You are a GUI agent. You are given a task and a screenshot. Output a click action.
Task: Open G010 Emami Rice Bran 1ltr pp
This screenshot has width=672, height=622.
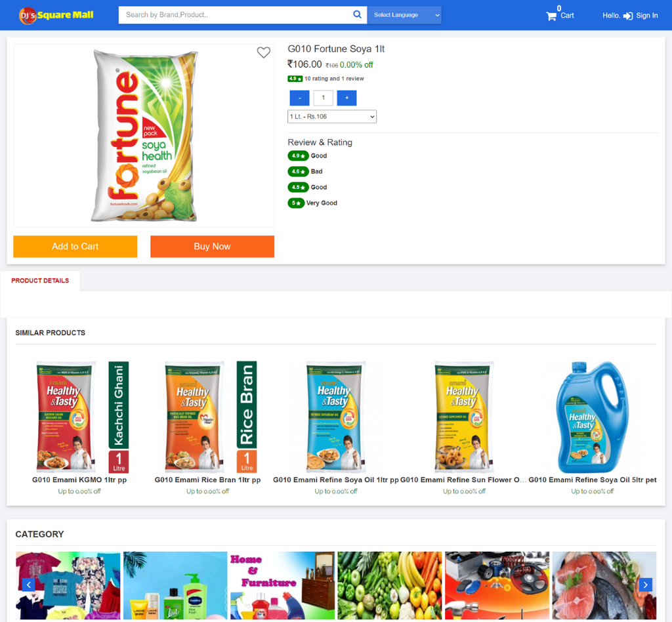tap(207, 480)
